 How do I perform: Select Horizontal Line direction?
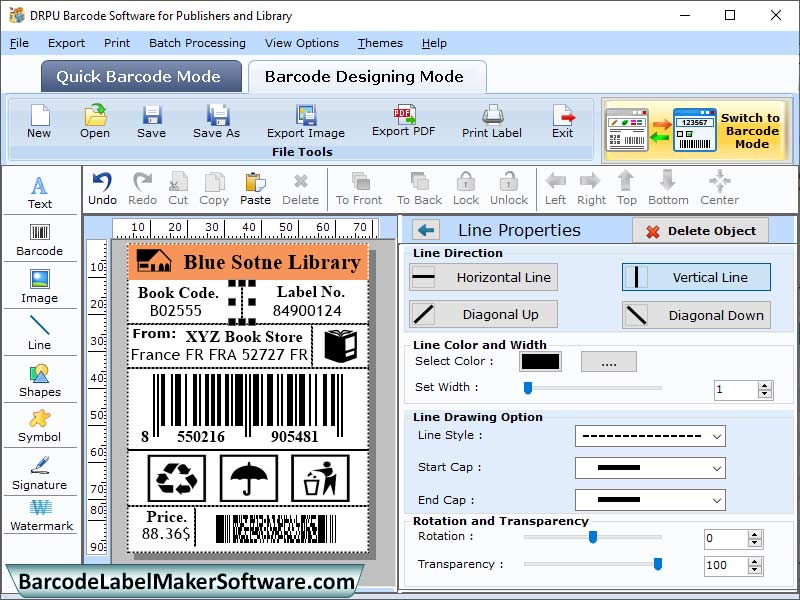(x=482, y=277)
